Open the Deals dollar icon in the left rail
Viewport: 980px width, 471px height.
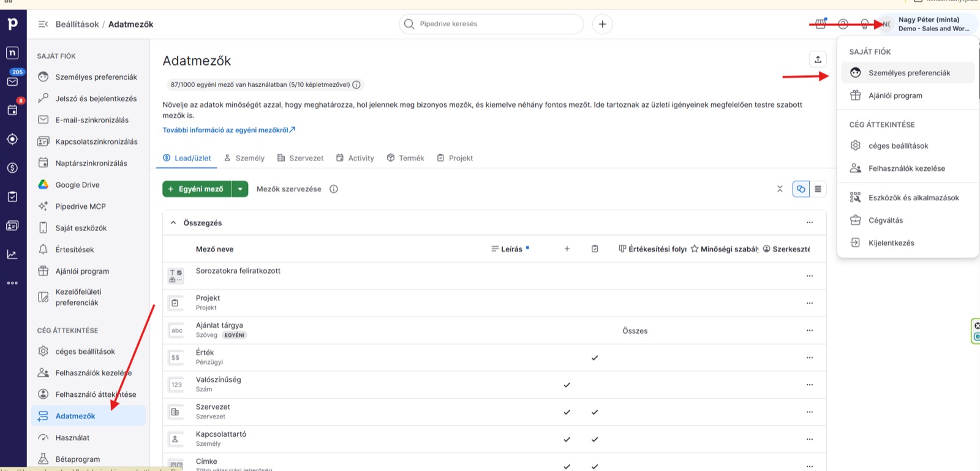12,168
